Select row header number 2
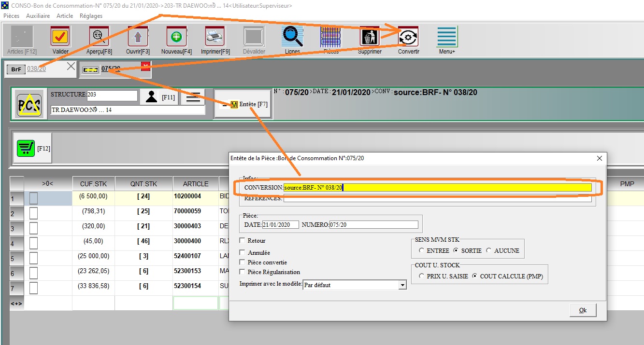This screenshot has width=644, height=345. point(16,213)
